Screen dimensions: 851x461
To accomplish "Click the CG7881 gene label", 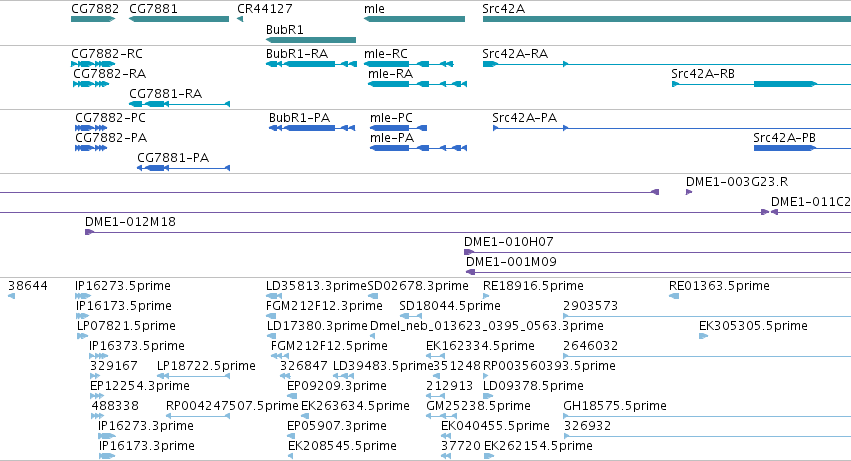I will point(153,9).
